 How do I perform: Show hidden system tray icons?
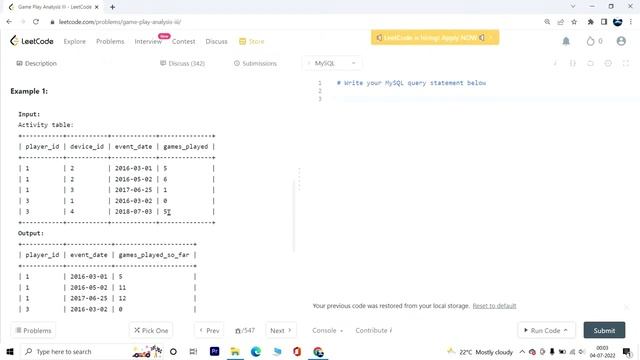[x=522, y=351]
